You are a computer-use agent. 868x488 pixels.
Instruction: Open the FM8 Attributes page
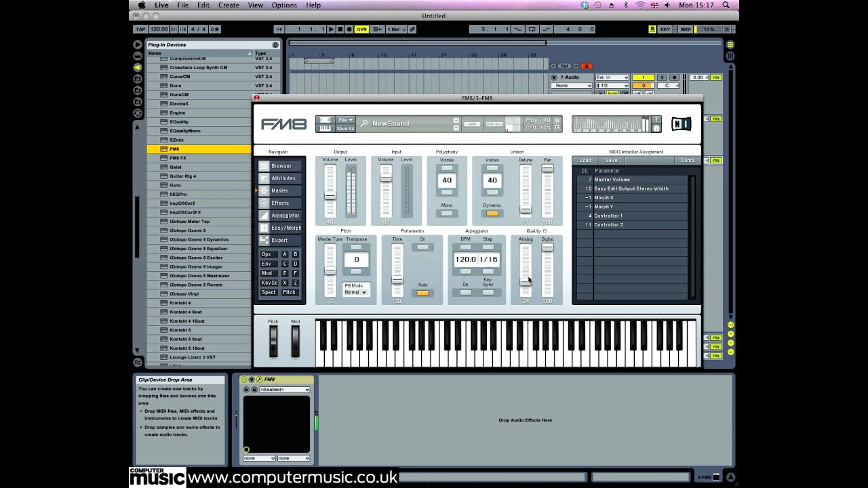281,178
